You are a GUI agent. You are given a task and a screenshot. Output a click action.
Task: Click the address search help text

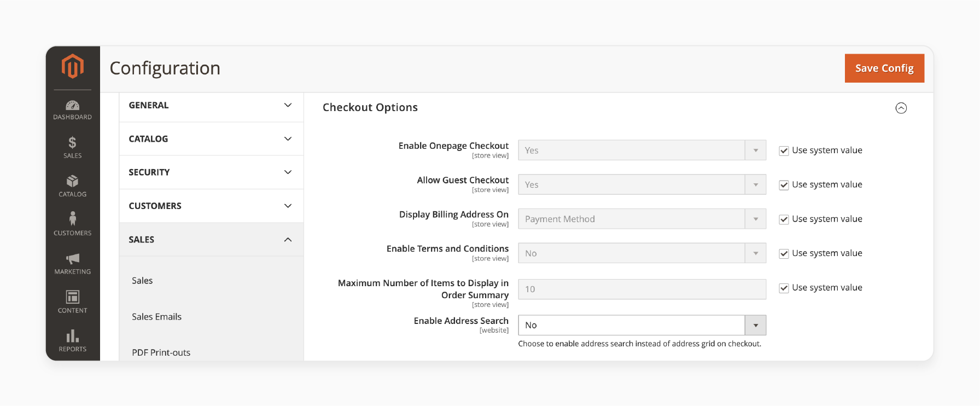(x=640, y=344)
